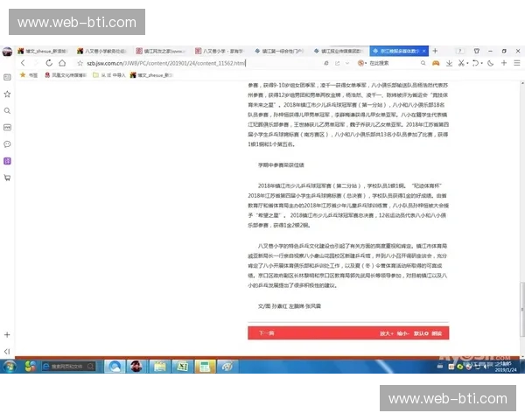Open the Paint palette icon on taskbar
The image size is (525, 420).
[x=227, y=367]
